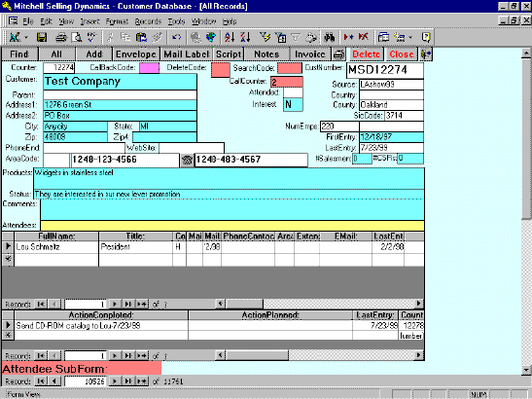Click the red Delete button
532x399 pixels.
[x=366, y=54]
